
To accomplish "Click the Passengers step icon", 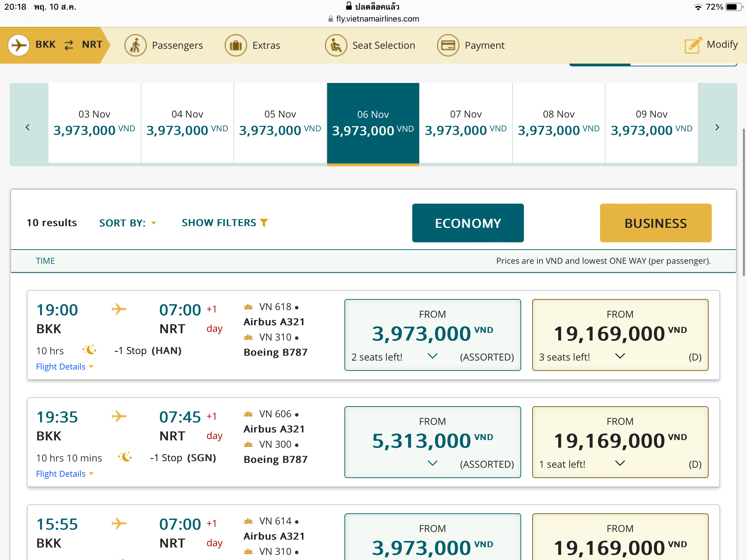I will (x=135, y=45).
